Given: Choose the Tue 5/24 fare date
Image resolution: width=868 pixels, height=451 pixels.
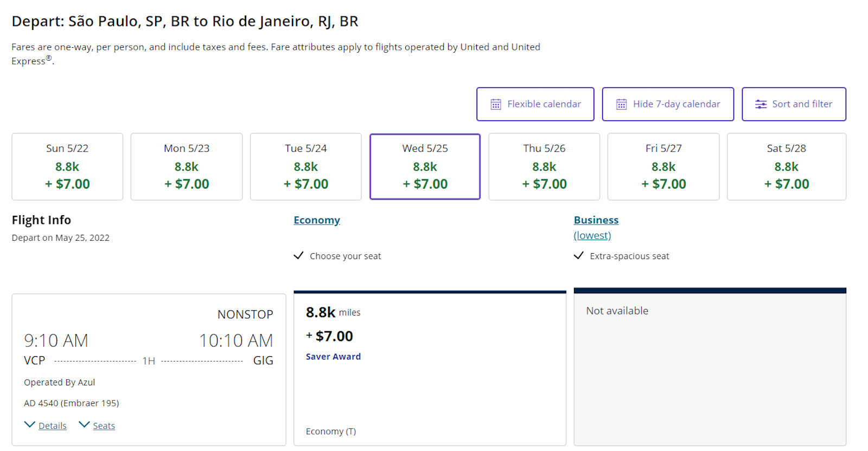Looking at the screenshot, I should (306, 167).
